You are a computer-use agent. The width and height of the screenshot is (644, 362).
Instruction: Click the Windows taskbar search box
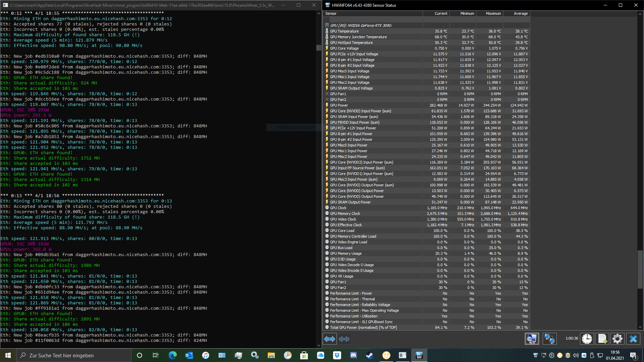coord(74,355)
